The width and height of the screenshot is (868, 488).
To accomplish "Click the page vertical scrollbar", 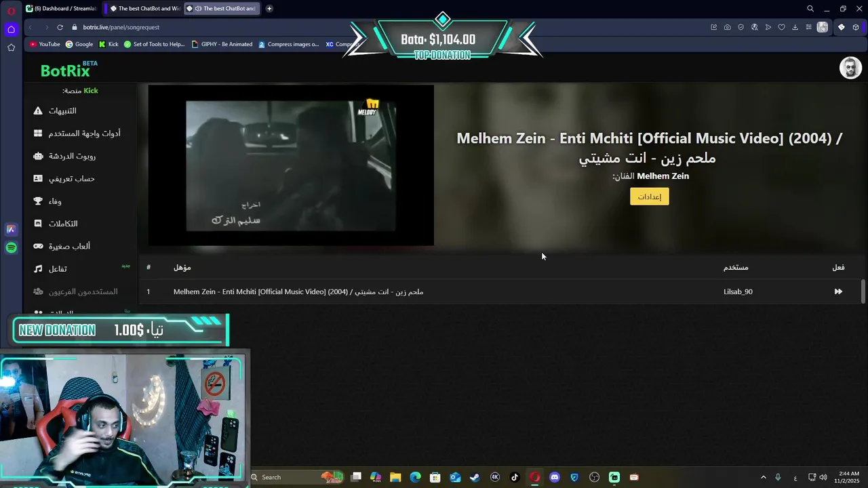I will (x=863, y=291).
